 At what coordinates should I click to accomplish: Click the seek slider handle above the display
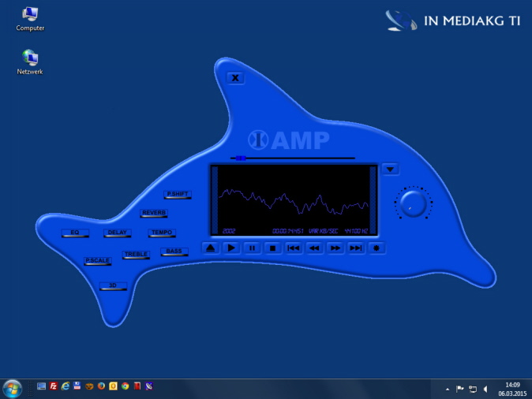(241, 158)
